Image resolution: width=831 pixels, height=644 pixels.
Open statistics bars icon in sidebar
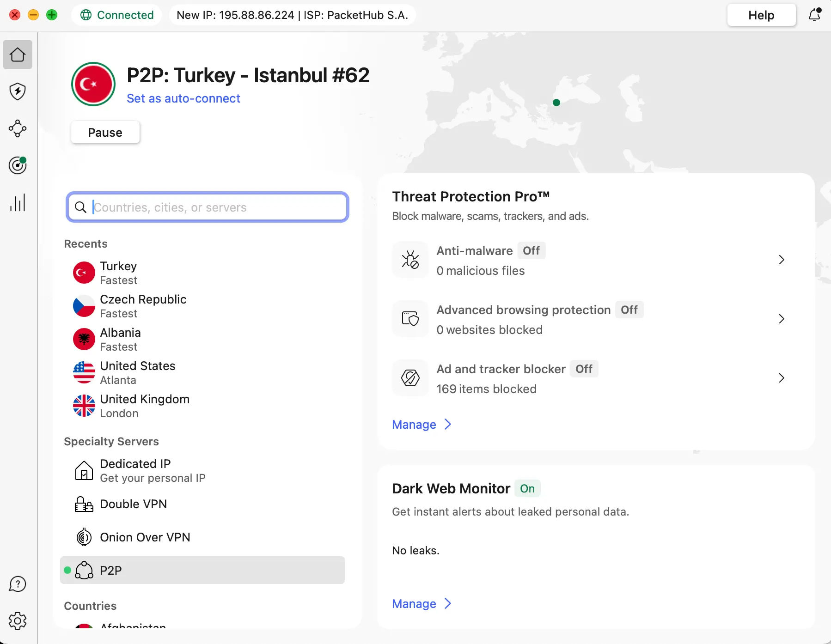[18, 202]
